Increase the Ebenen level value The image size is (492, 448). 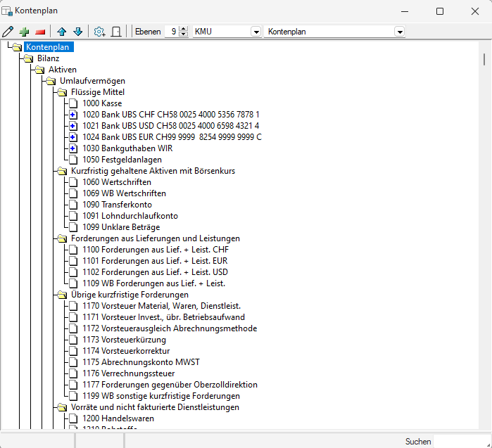click(184, 29)
